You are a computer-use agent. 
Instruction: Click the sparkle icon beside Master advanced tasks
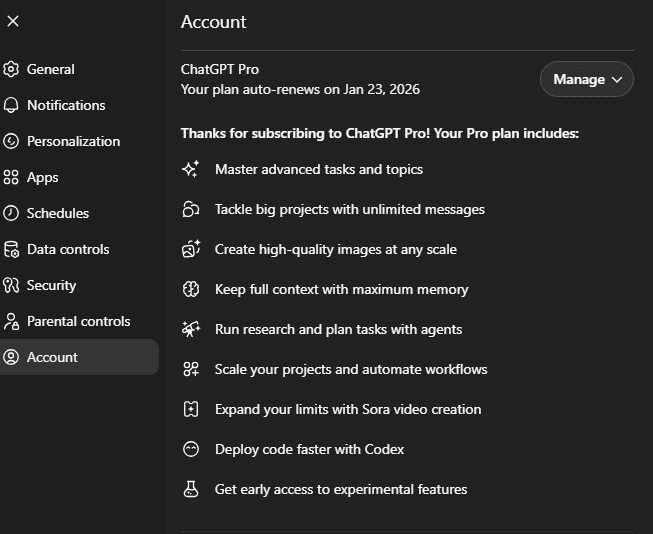[191, 169]
